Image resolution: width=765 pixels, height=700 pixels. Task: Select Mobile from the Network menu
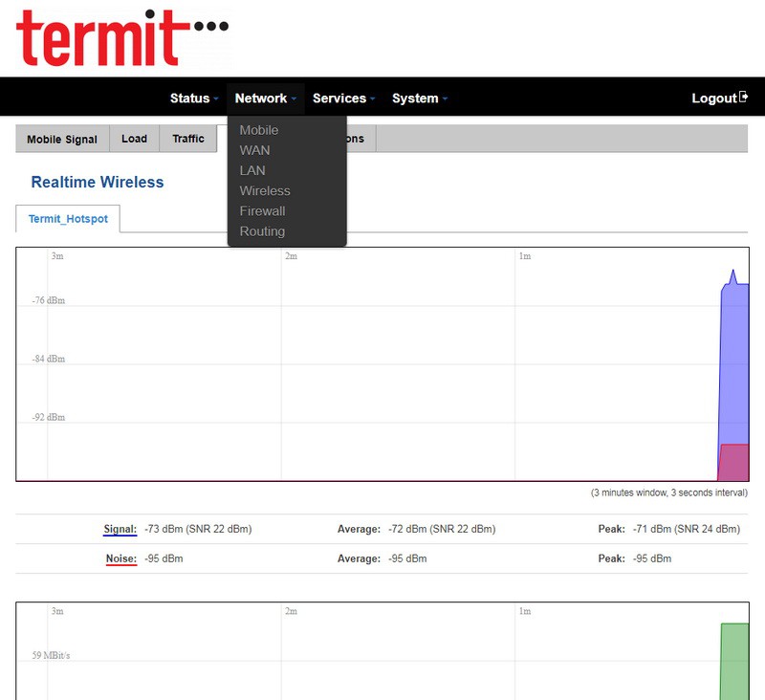coord(259,130)
